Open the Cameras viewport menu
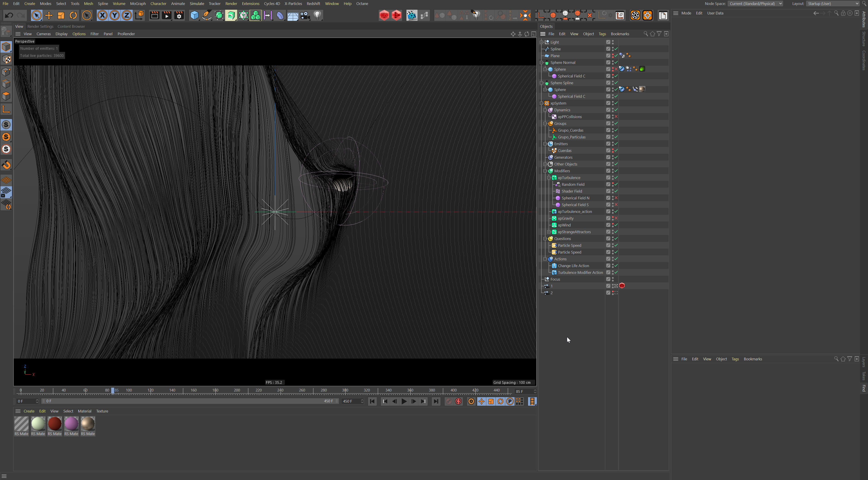868x480 pixels. [43, 34]
